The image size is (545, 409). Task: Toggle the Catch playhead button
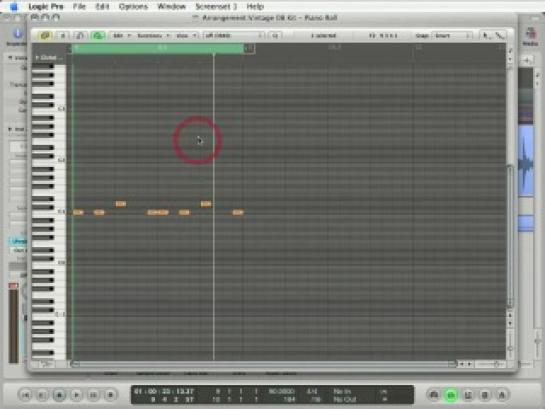(x=80, y=35)
